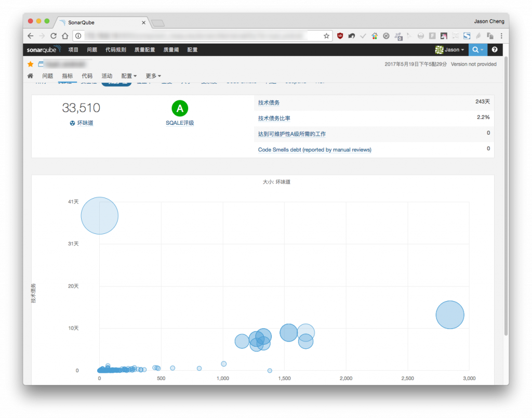Screen dimensions: 532x418
Task: Click the largest bubble at 41天
Action: pos(99,216)
